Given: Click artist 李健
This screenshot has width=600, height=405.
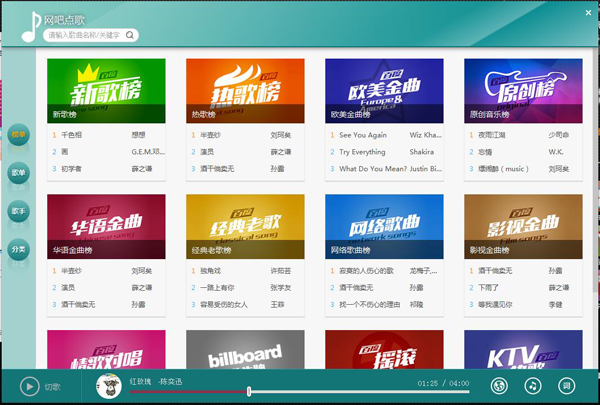Looking at the screenshot, I should click(555, 305).
